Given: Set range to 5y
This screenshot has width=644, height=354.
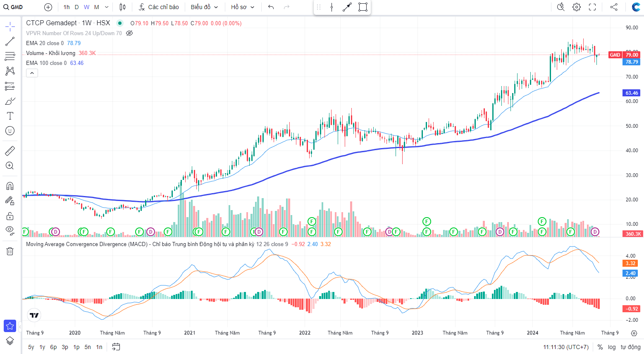Looking at the screenshot, I should pos(31,347).
